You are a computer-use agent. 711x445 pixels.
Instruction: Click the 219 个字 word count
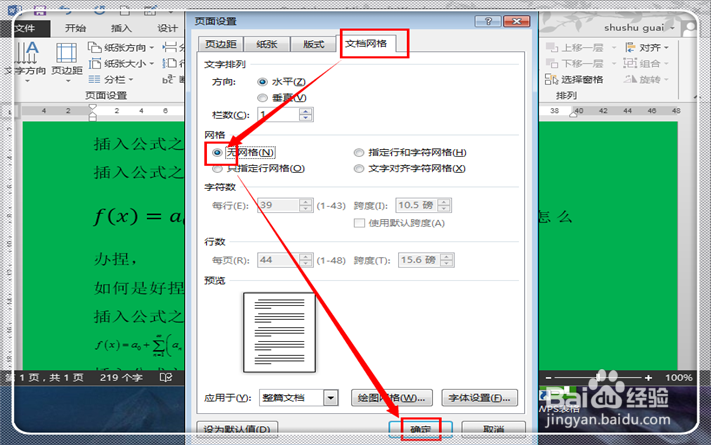coord(121,378)
